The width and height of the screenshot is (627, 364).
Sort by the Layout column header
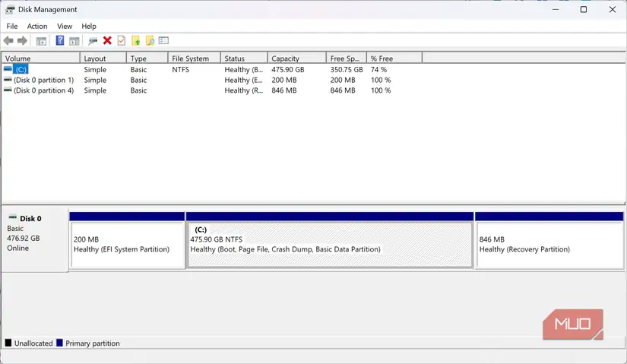[x=103, y=59]
